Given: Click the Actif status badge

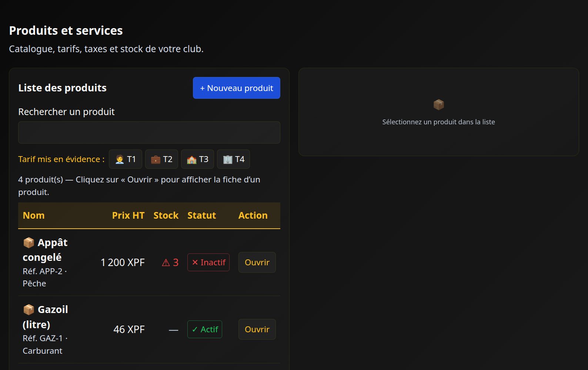Looking at the screenshot, I should (205, 329).
